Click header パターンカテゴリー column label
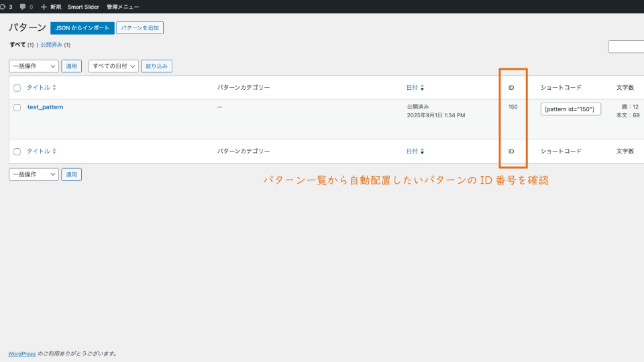 coord(244,87)
